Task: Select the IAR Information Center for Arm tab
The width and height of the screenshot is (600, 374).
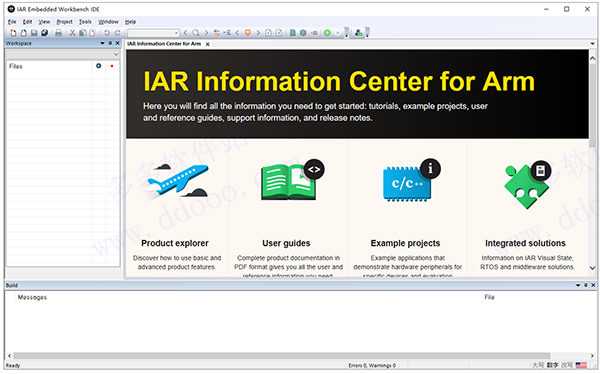Action: (x=164, y=44)
